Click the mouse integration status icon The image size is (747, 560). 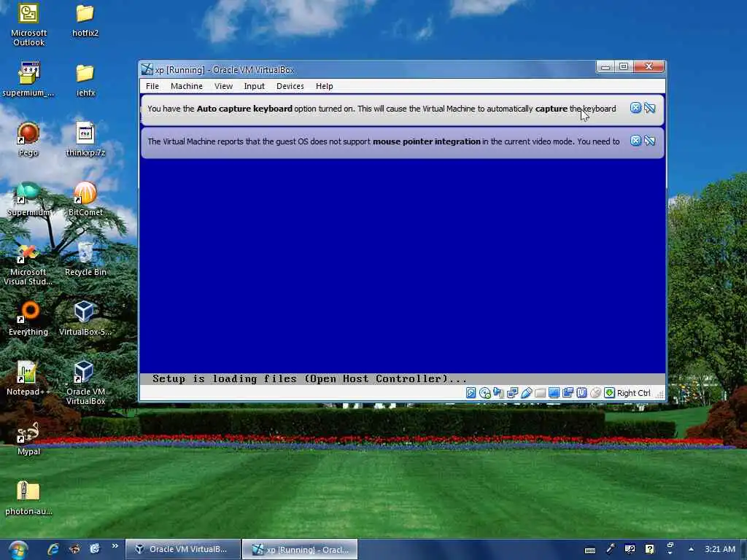click(x=595, y=393)
